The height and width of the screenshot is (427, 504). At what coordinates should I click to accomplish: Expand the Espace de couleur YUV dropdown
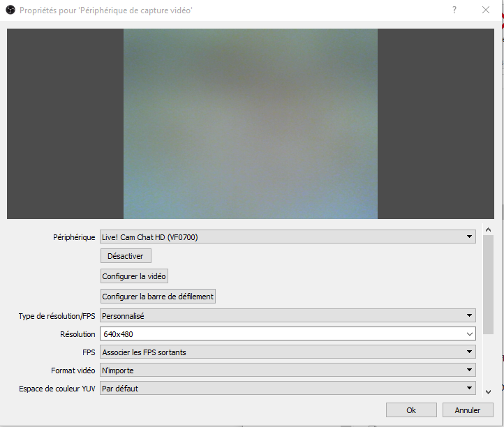(288, 389)
